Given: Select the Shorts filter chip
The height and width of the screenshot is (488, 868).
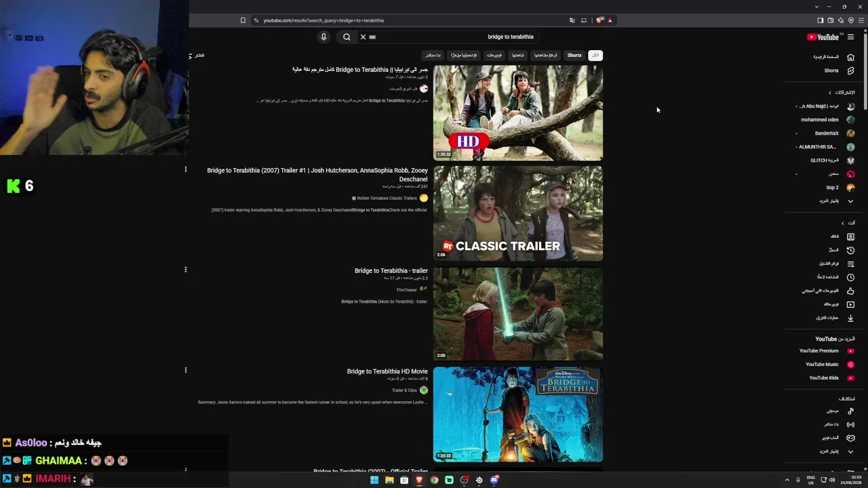Looking at the screenshot, I should point(574,56).
